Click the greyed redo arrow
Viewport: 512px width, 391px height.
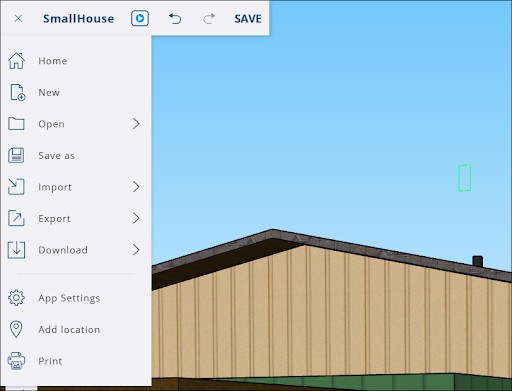coord(209,19)
